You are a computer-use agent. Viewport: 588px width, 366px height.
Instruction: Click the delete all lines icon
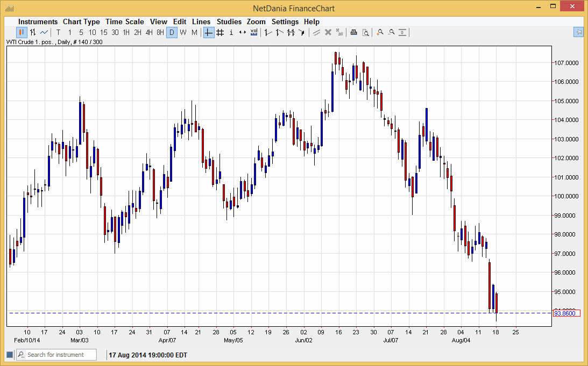(x=338, y=32)
